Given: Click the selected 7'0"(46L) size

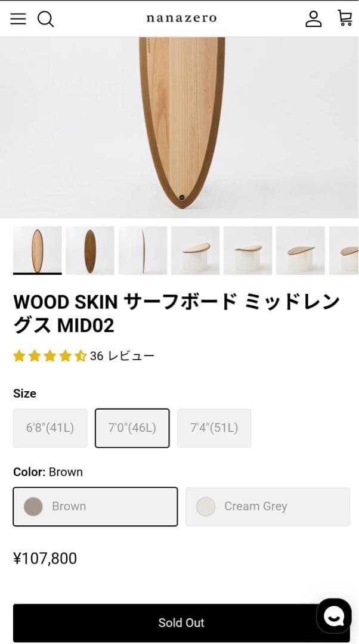Looking at the screenshot, I should pyautogui.click(x=132, y=428).
